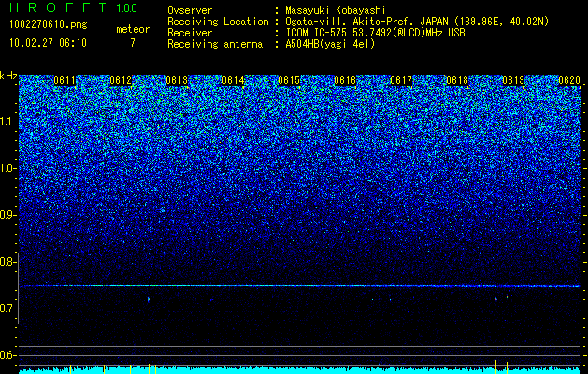This screenshot has height=374, width=588.
Task: Click the 'Receiving Location' label
Action: point(218,22)
